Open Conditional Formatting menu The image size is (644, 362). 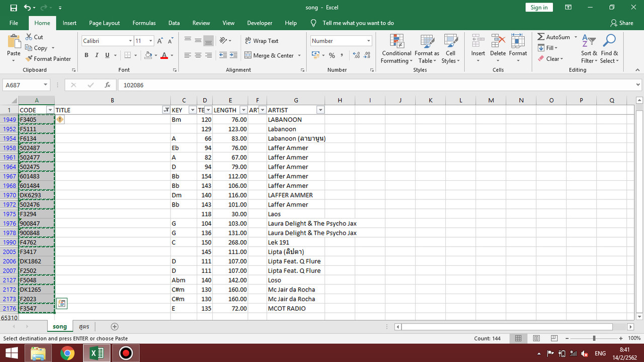click(x=396, y=49)
